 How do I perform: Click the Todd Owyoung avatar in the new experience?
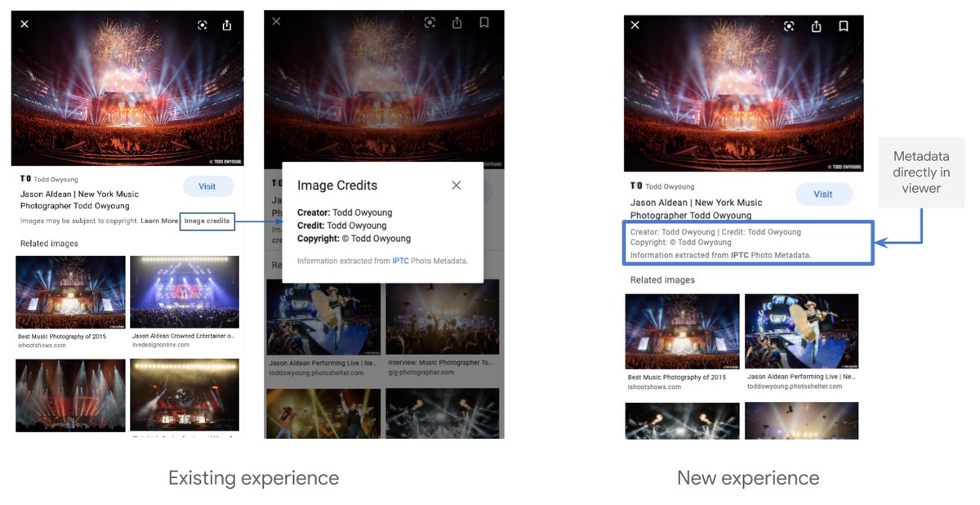tap(635, 186)
